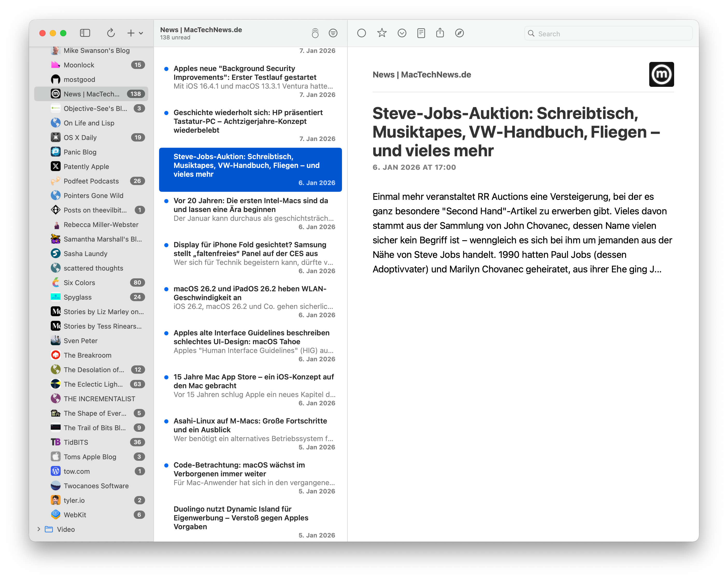Toggle the sidebar visibility button
The width and height of the screenshot is (728, 580).
(85, 33)
